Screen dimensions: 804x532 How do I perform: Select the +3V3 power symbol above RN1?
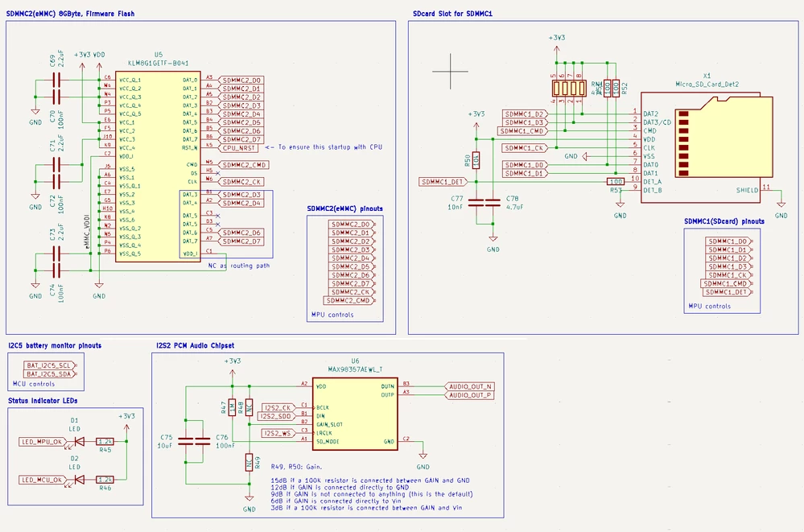(556, 43)
